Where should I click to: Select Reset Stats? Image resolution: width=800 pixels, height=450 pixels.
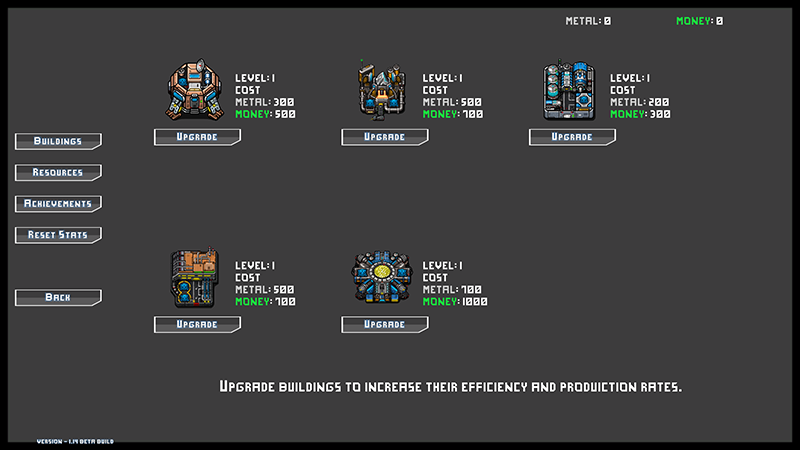(58, 235)
